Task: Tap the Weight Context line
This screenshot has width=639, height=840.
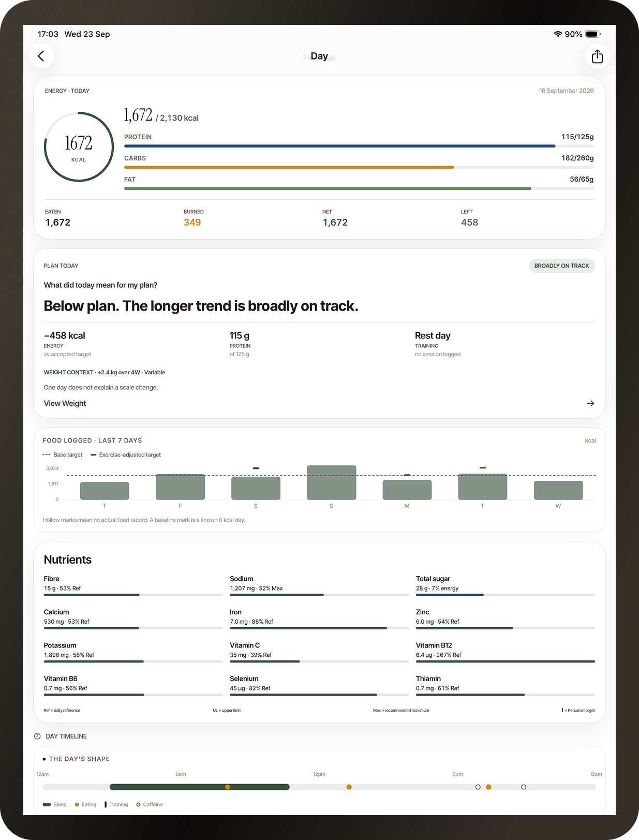Action: [105, 372]
